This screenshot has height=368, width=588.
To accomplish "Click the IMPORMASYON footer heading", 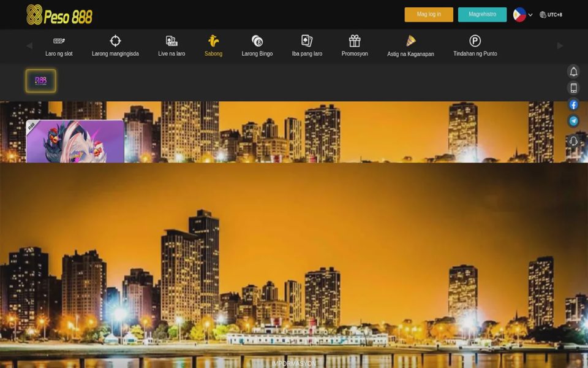I will click(x=294, y=364).
